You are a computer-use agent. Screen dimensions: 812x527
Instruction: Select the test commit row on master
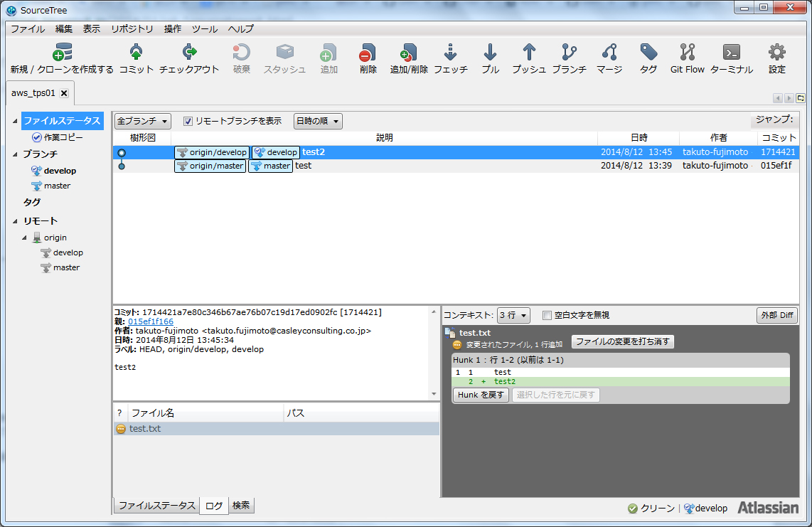(x=456, y=166)
